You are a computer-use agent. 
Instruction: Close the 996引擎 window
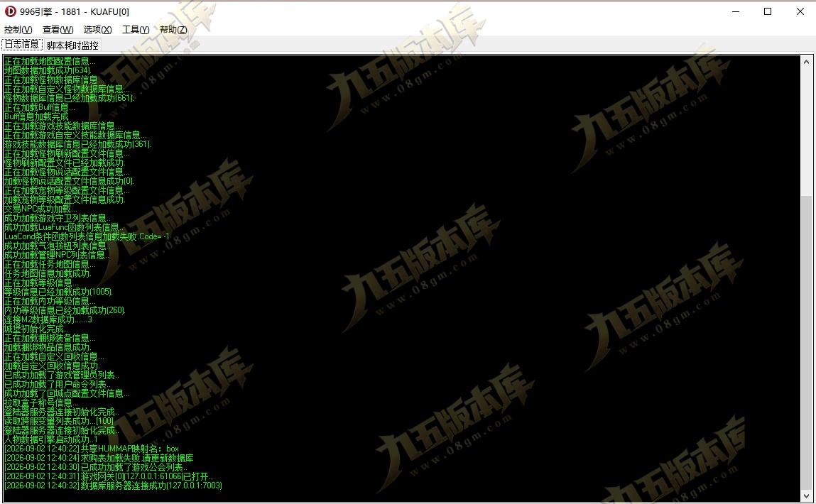click(x=800, y=11)
